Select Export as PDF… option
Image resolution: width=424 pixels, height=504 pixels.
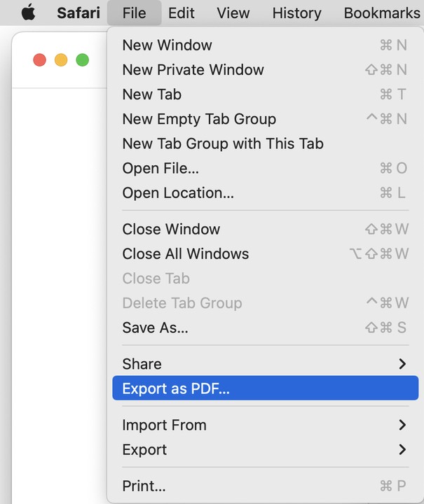pyautogui.click(x=176, y=388)
